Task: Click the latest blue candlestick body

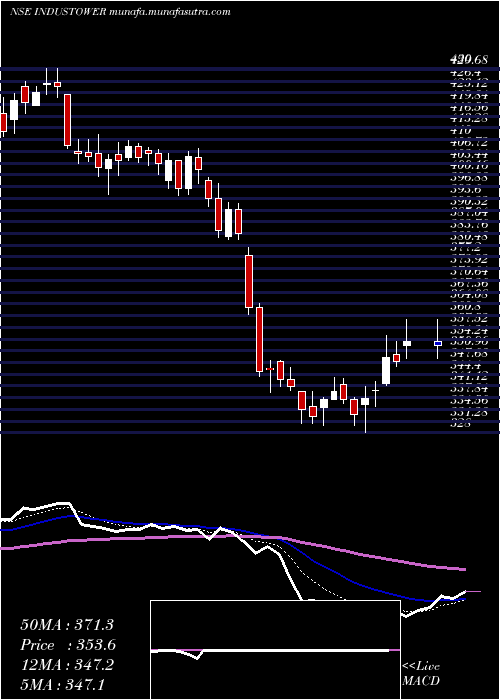Action: click(x=438, y=343)
